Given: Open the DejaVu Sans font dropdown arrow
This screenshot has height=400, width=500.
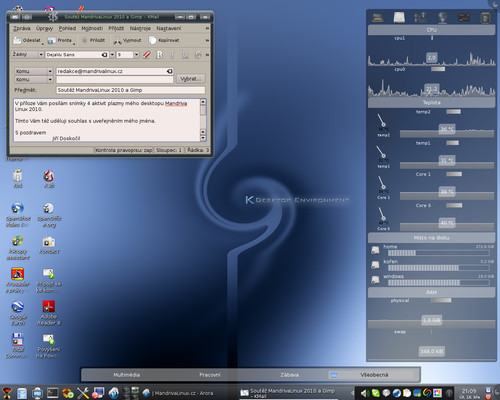Looking at the screenshot, I should click(x=112, y=55).
